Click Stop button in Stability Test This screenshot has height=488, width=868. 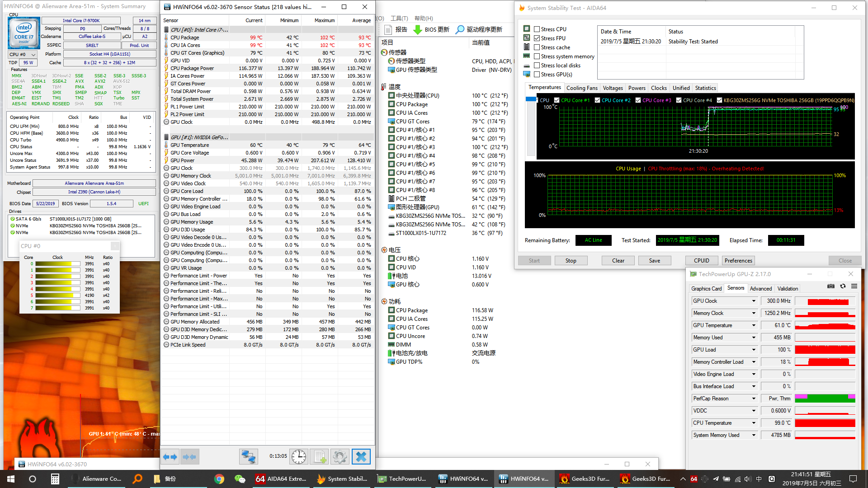(571, 261)
